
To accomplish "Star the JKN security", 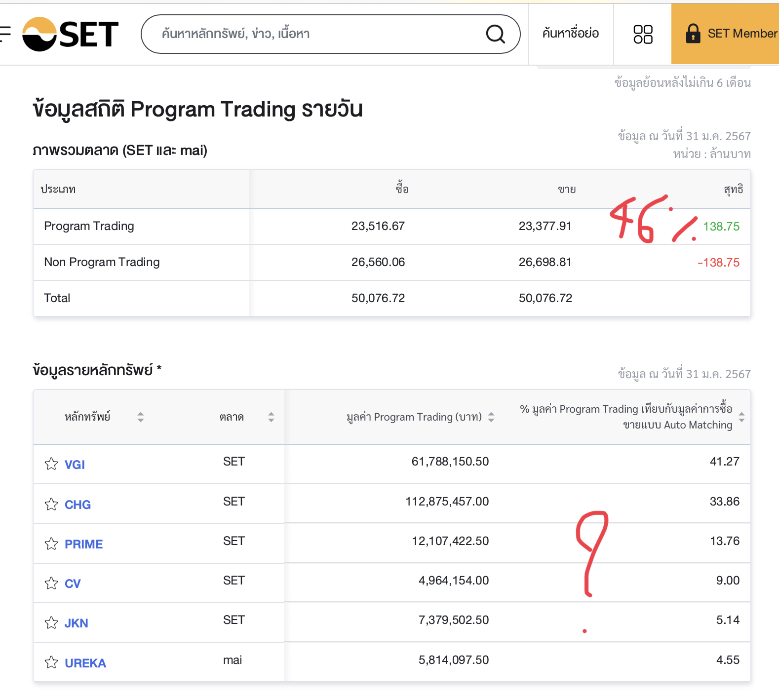I will pyautogui.click(x=51, y=623).
